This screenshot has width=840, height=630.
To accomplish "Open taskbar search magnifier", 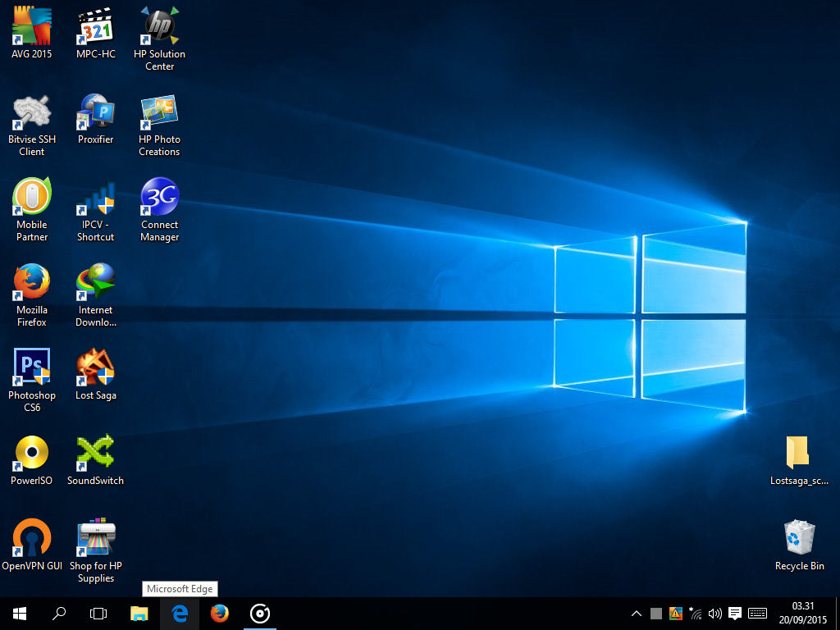I will 59,614.
